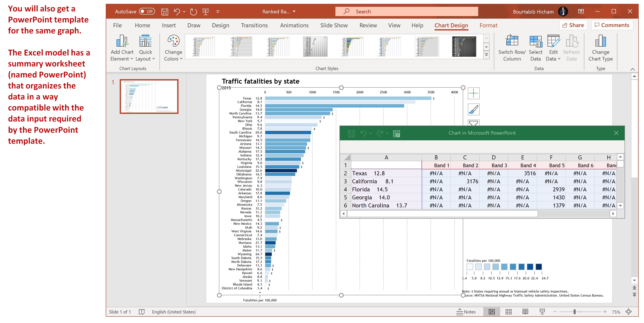
Task: Switch to Normal view in status bar
Action: point(492,312)
